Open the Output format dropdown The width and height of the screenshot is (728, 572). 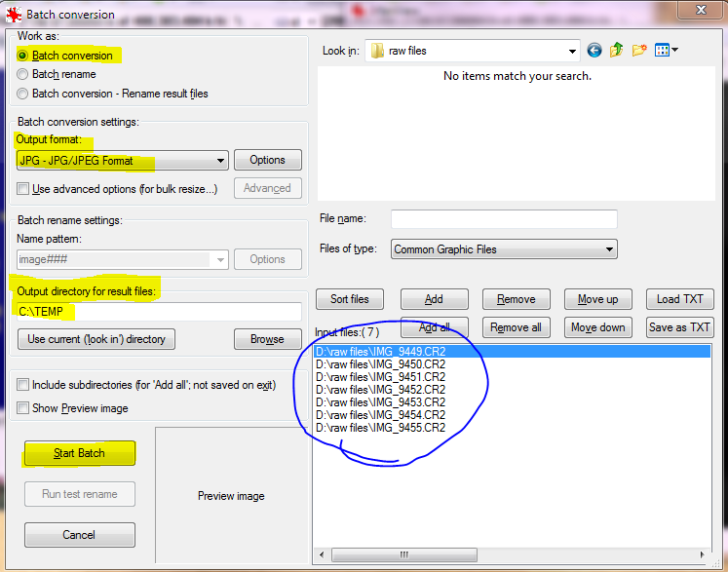click(x=123, y=161)
